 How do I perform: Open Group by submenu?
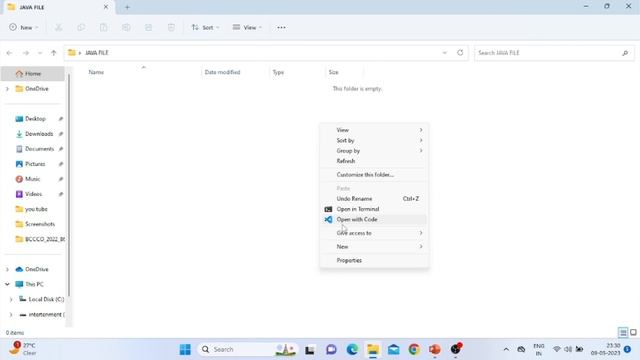pos(374,151)
